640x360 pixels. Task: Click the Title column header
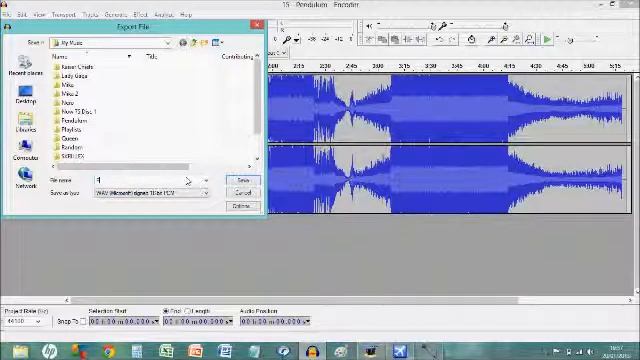click(151, 56)
